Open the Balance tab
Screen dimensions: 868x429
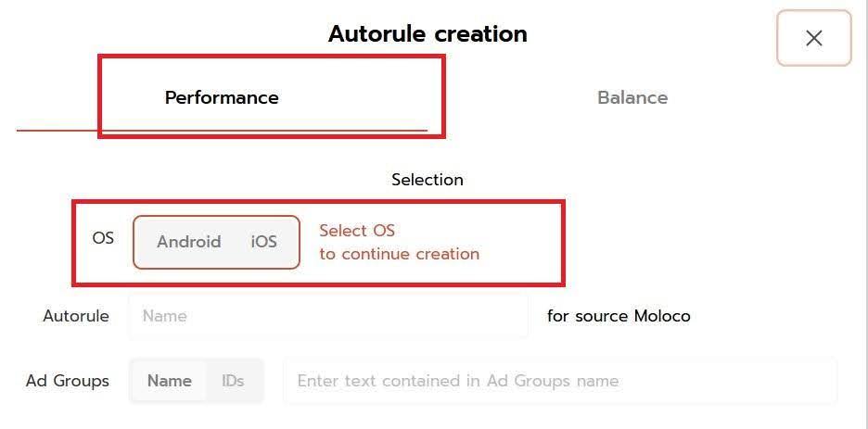(632, 97)
